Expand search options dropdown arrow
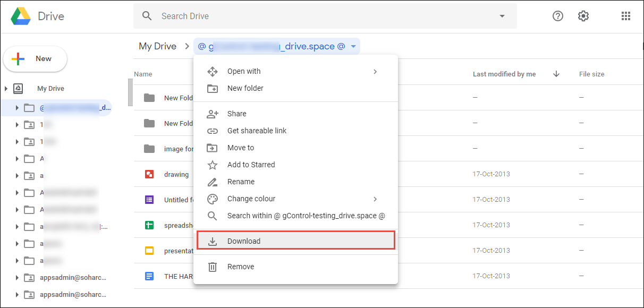644x308 pixels. [x=502, y=16]
